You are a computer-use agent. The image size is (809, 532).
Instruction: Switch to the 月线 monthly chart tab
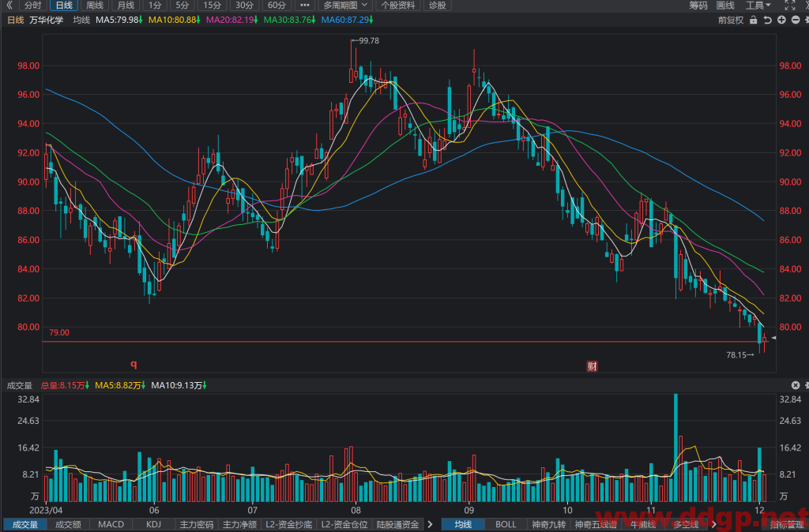click(x=126, y=6)
